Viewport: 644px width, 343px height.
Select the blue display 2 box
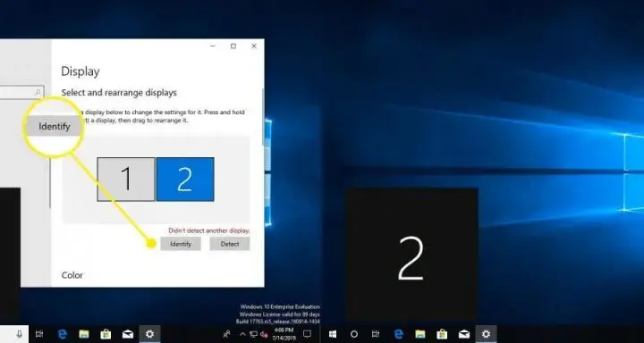coord(185,180)
